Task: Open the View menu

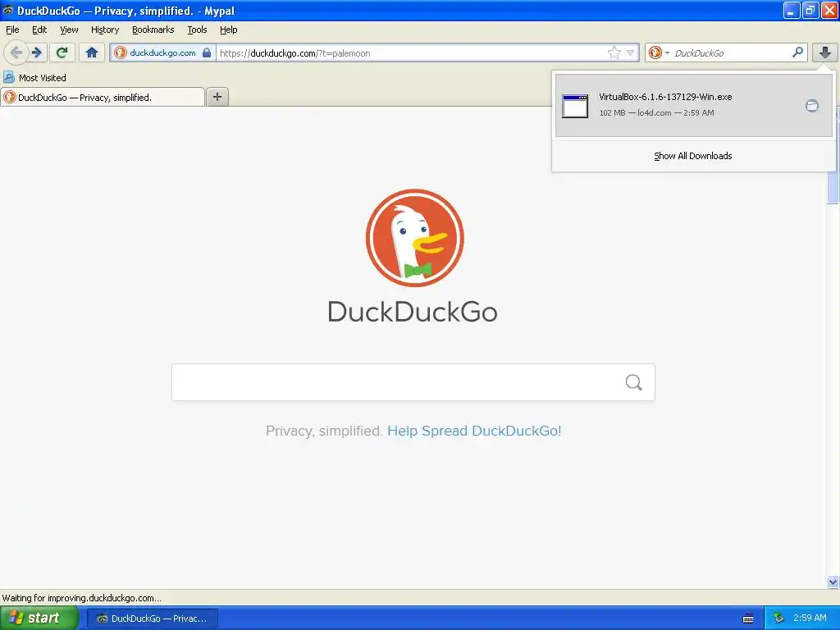Action: (69, 30)
